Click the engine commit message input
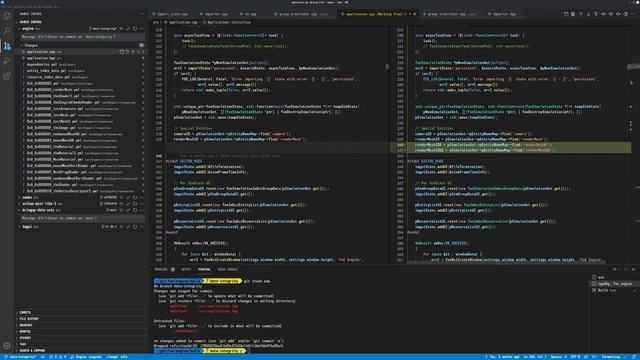 tap(82, 37)
